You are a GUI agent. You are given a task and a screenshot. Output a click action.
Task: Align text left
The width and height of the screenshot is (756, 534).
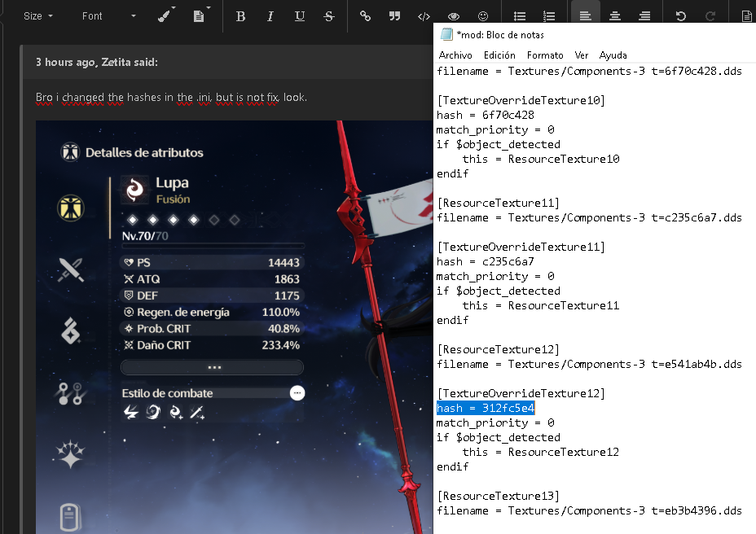pyautogui.click(x=585, y=16)
